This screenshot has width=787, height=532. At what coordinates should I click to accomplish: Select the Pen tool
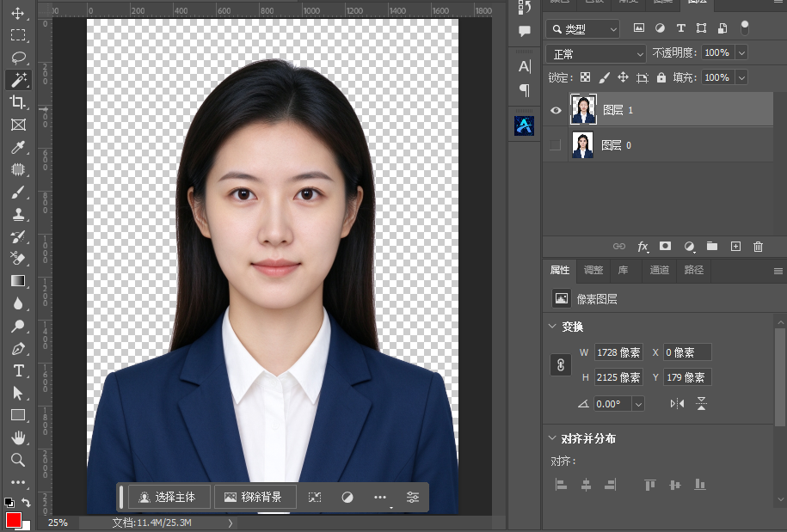pos(18,348)
